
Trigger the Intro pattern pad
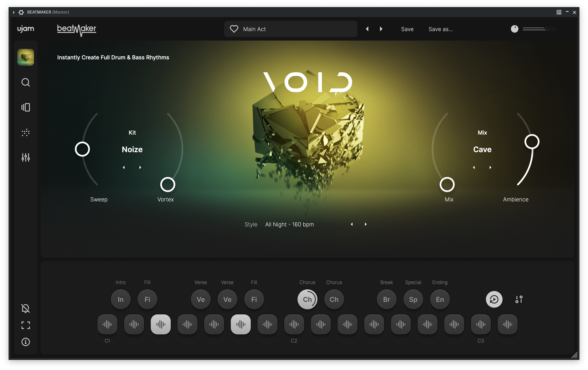121,299
